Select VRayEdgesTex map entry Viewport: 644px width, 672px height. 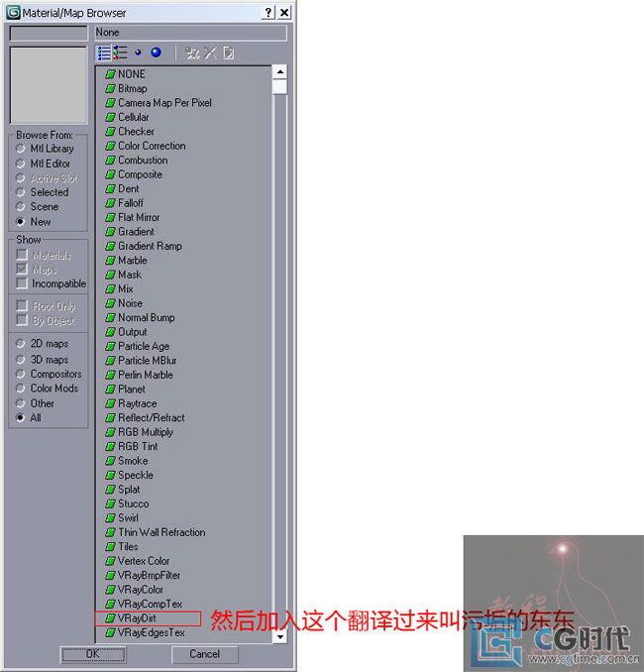pos(152,632)
